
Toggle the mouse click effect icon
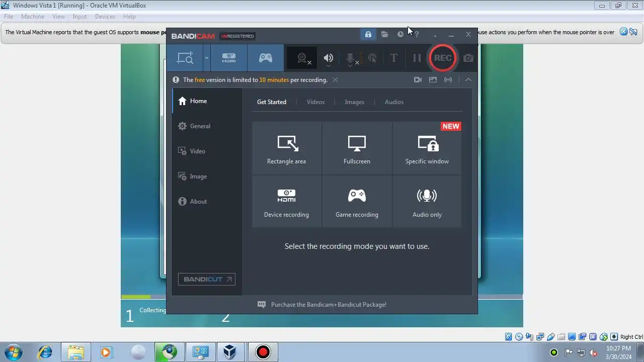372,58
